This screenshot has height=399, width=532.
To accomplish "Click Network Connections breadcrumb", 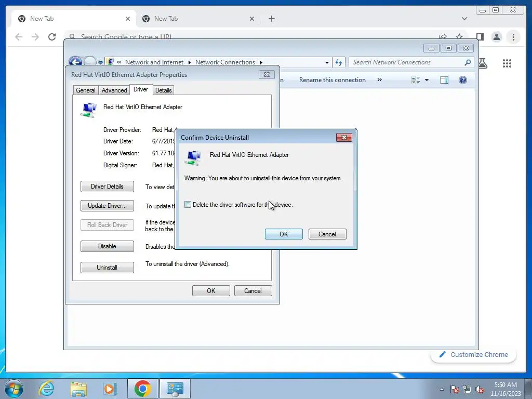I will point(225,62).
